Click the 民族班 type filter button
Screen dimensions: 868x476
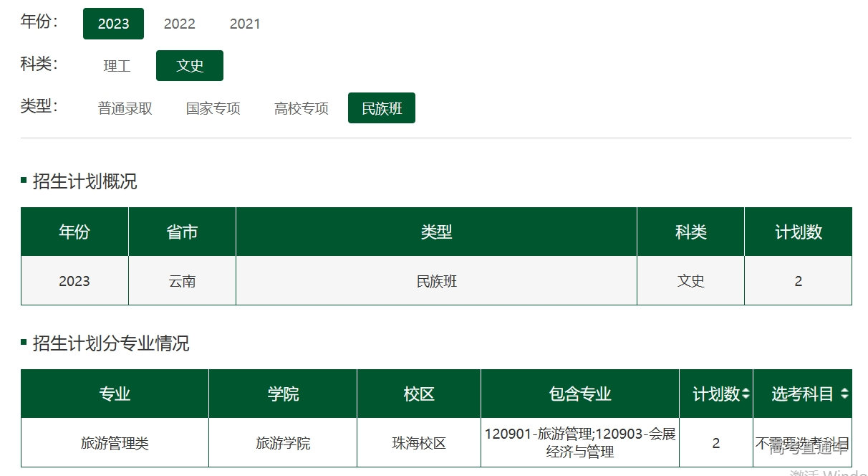382,108
